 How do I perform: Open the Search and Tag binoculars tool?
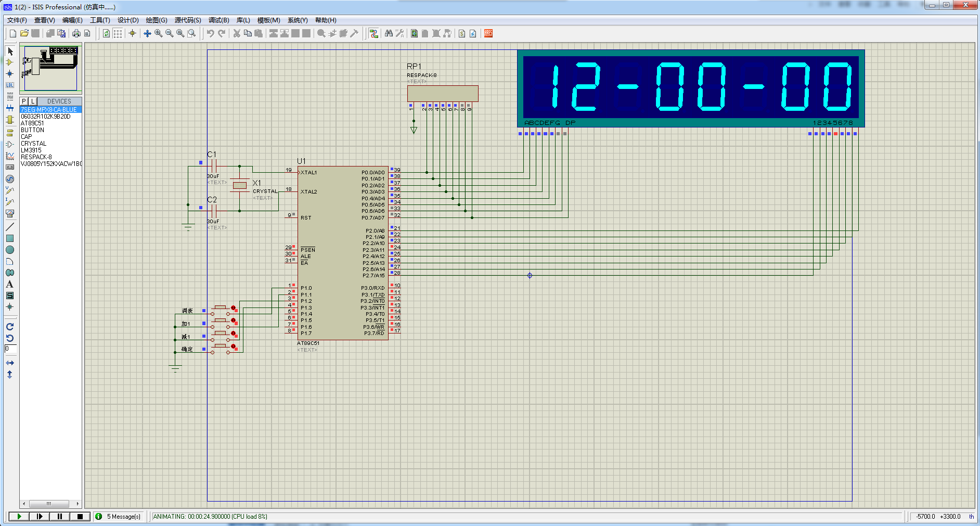[389, 33]
